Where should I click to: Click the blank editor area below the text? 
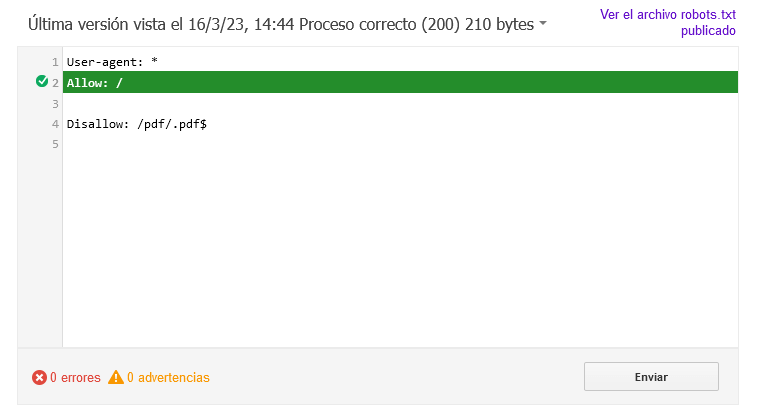[x=400, y=250]
